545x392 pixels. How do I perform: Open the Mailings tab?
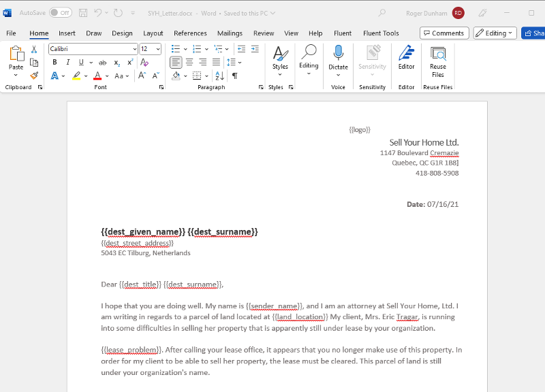coord(230,33)
